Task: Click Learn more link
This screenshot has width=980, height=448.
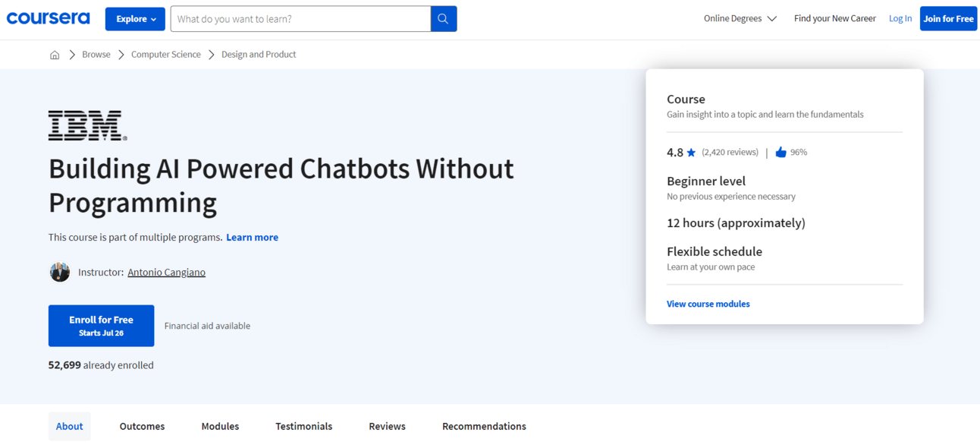Action: coord(252,237)
